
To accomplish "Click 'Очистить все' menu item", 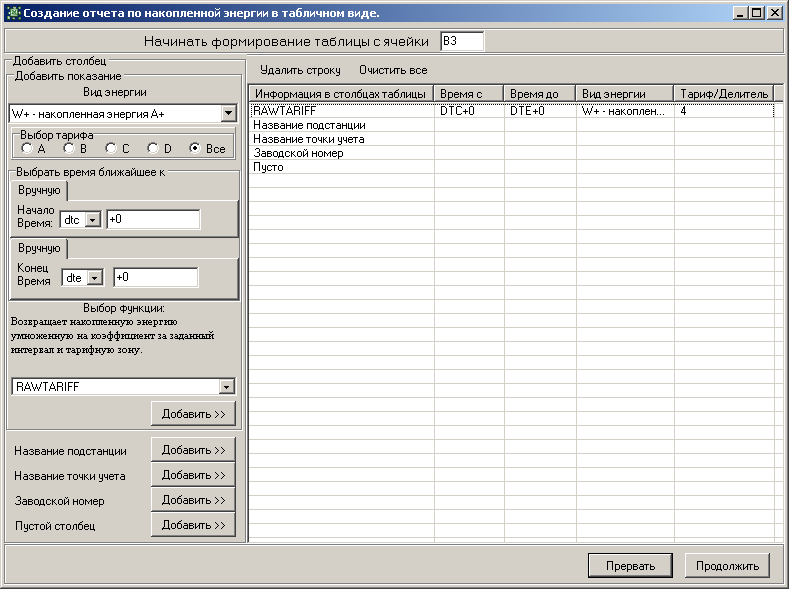I will point(393,70).
